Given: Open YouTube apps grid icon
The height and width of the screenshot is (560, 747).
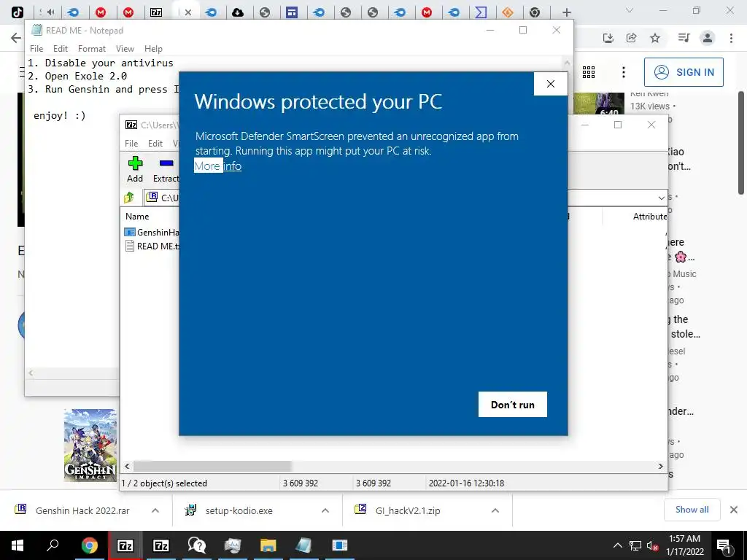Looking at the screenshot, I should coord(589,72).
